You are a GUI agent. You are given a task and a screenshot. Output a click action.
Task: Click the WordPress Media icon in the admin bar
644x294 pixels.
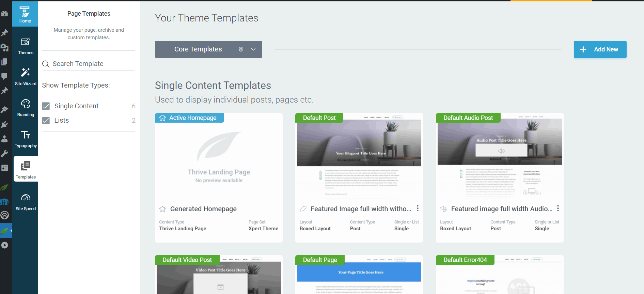[x=4, y=47]
